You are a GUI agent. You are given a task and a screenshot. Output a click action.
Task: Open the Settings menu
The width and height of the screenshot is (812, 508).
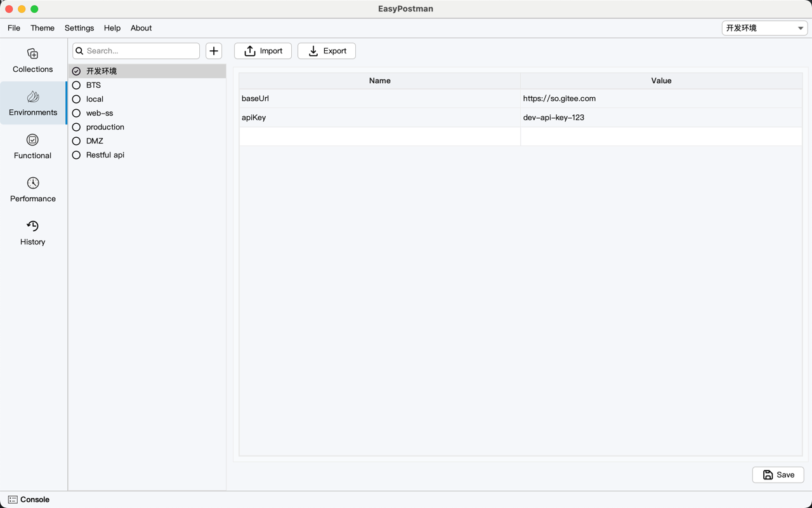tap(79, 28)
